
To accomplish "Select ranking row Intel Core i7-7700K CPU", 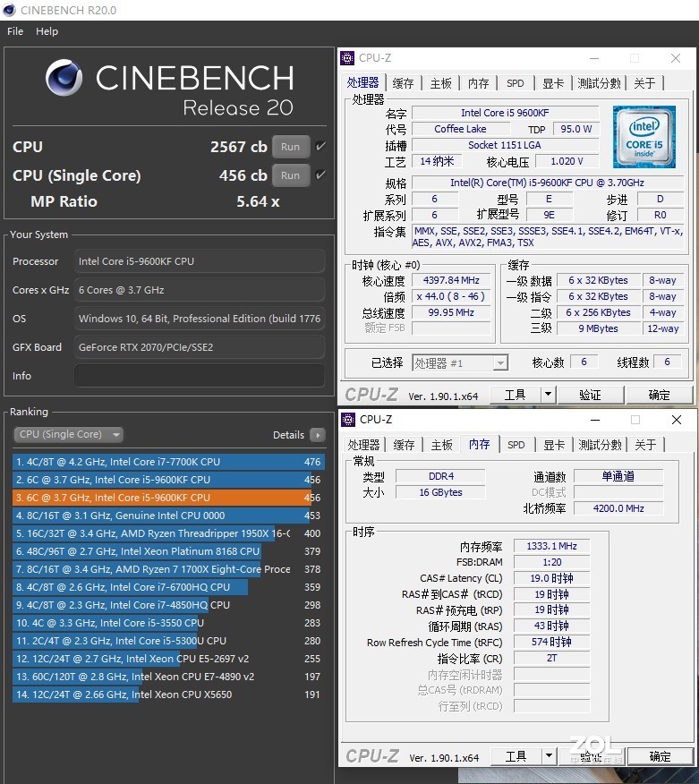I will tap(168, 462).
